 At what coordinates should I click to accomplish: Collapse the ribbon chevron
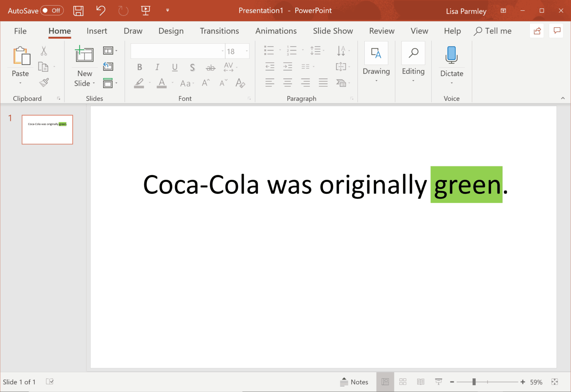[563, 98]
